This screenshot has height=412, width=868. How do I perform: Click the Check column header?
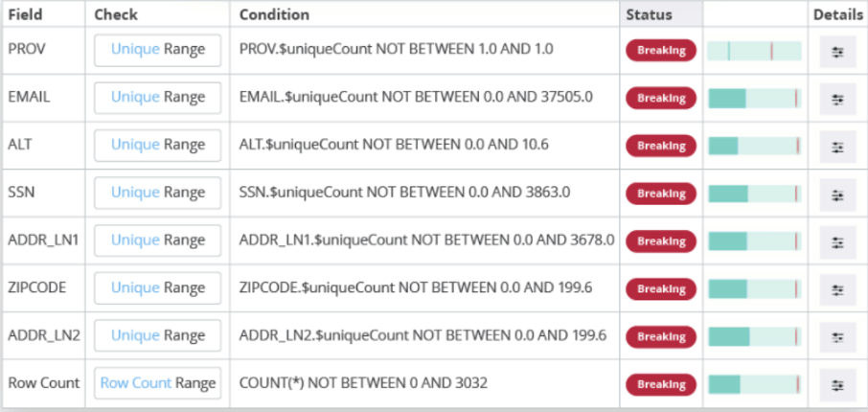116,15
